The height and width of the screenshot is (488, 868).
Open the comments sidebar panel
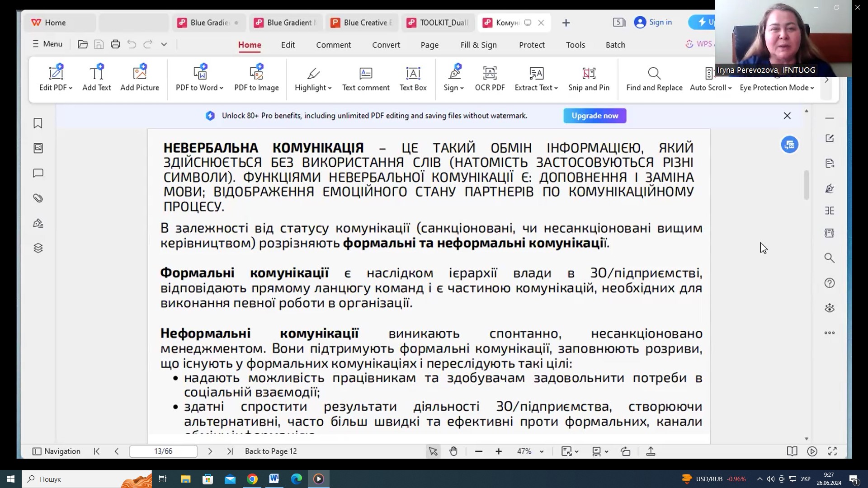point(38,173)
